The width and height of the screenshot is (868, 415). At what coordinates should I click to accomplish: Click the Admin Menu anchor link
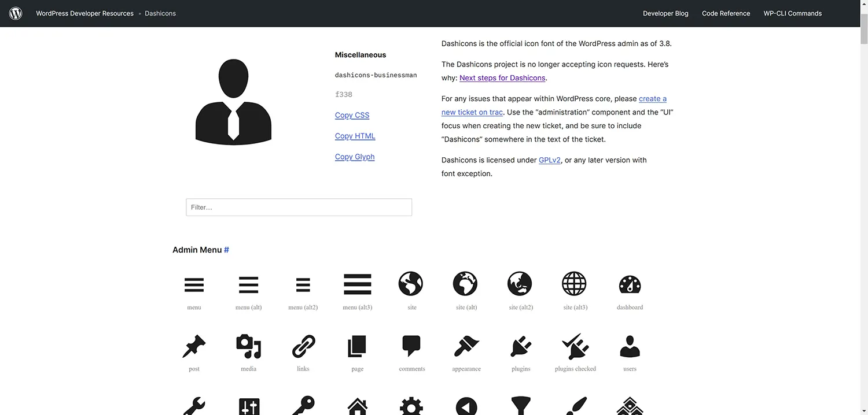[226, 249]
